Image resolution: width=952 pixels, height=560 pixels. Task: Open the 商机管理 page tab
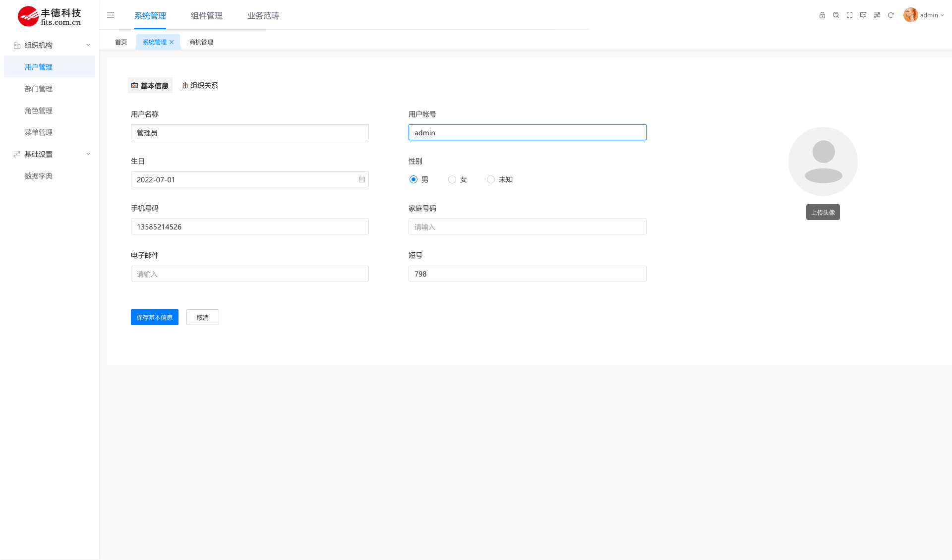[201, 42]
